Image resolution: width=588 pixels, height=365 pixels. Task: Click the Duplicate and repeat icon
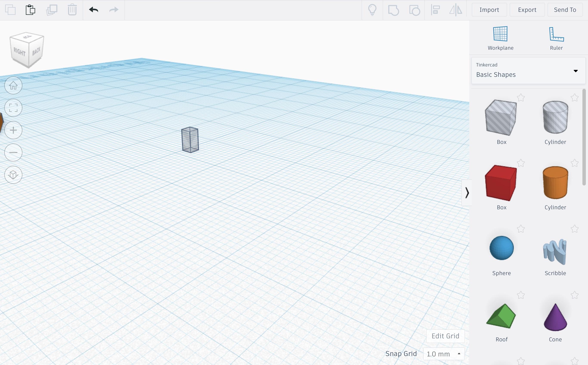52,10
